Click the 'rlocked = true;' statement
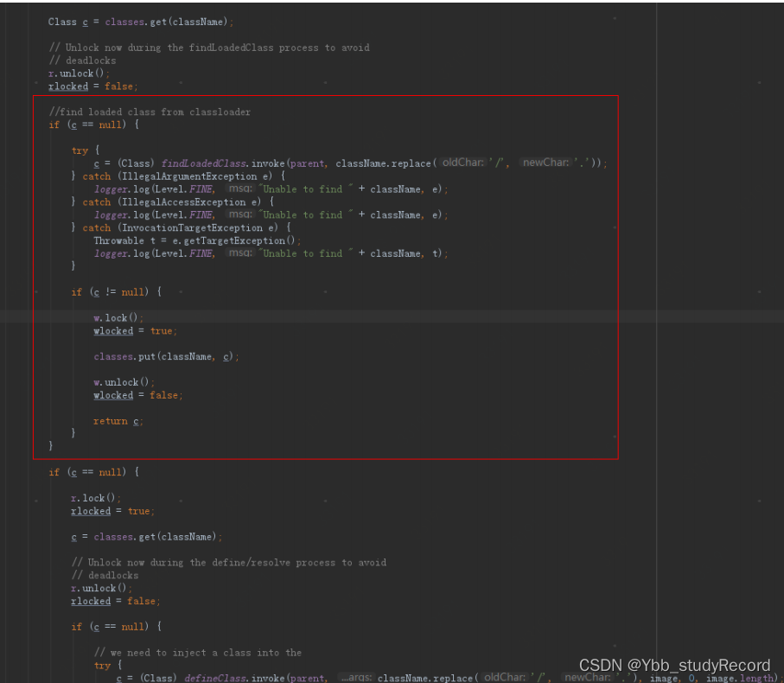The height and width of the screenshot is (683, 784). pyautogui.click(x=113, y=511)
